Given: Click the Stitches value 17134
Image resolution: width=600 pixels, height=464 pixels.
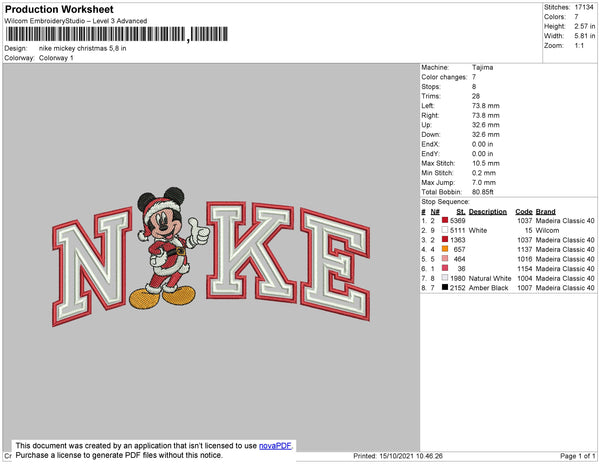Looking at the screenshot, I should [584, 7].
